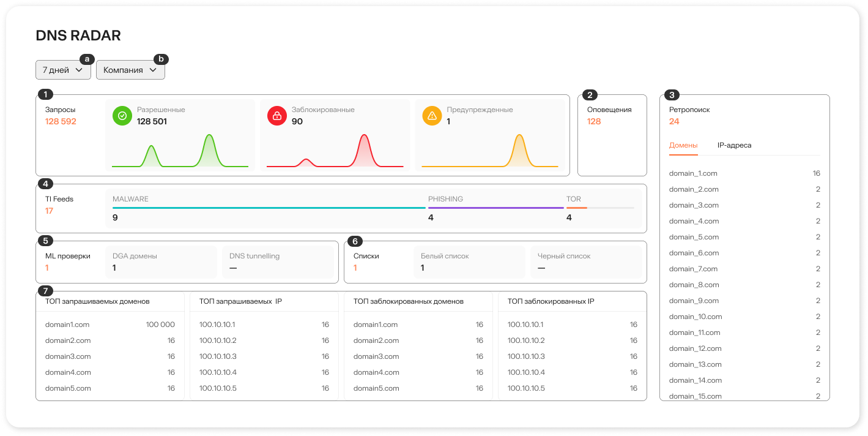Image resolution: width=868 pixels, height=436 pixels.
Task: Click the yellow warning triangle icon
Action: click(x=432, y=116)
